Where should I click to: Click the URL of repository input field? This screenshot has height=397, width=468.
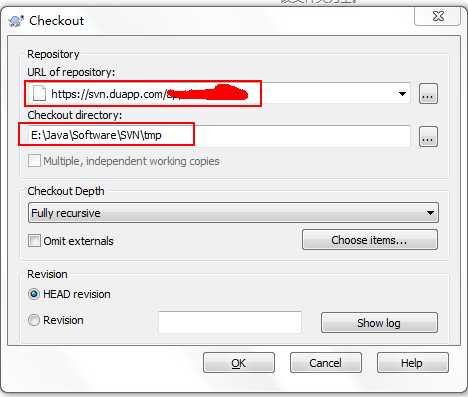click(x=219, y=94)
